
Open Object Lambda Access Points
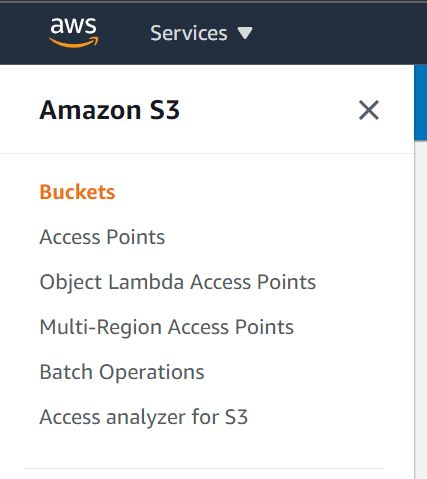(178, 282)
